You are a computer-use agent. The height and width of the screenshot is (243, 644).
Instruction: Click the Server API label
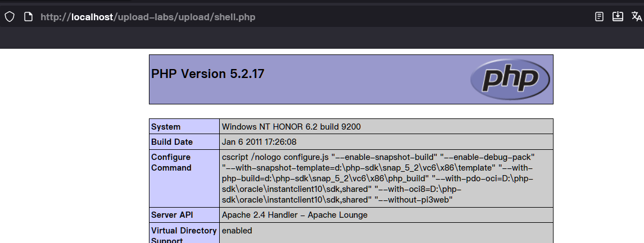pyautogui.click(x=172, y=215)
